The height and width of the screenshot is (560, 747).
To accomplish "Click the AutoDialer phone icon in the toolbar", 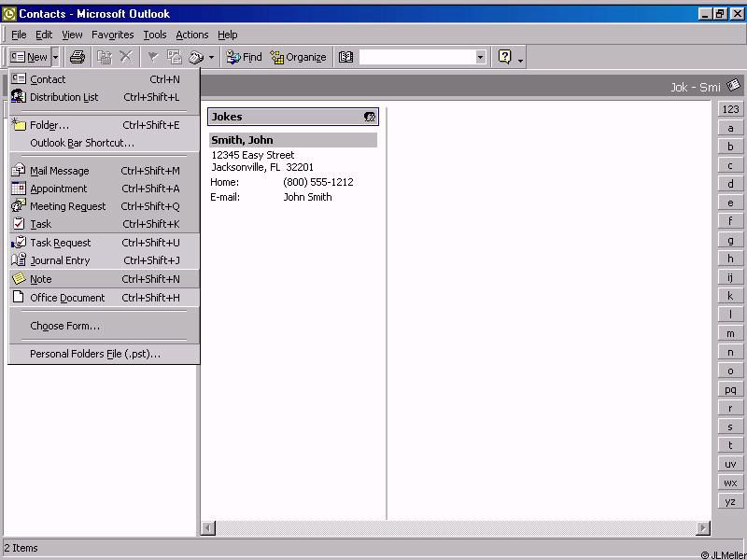I will tap(196, 57).
